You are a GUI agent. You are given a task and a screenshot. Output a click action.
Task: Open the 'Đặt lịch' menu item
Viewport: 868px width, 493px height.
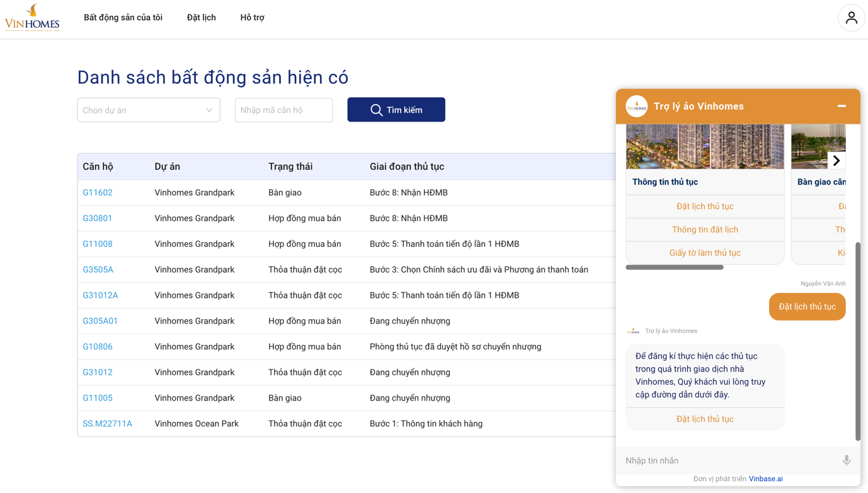coord(201,18)
